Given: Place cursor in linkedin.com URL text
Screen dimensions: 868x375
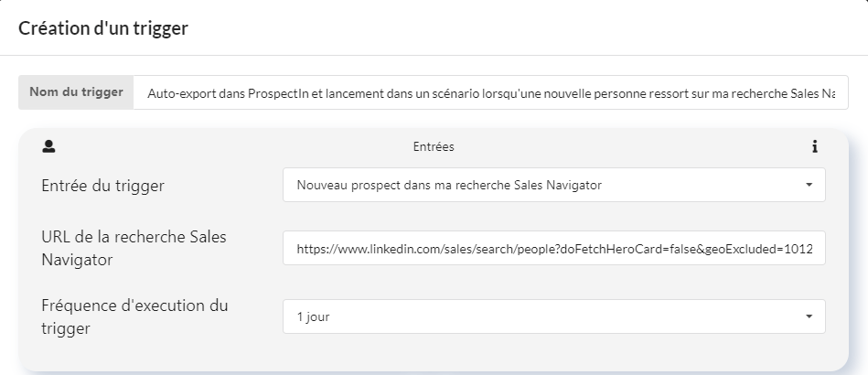Looking at the screenshot, I should click(554, 249).
